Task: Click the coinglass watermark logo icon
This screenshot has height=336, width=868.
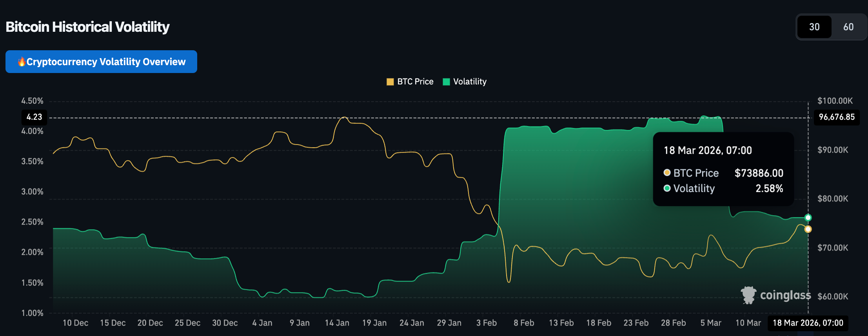Action: click(748, 295)
